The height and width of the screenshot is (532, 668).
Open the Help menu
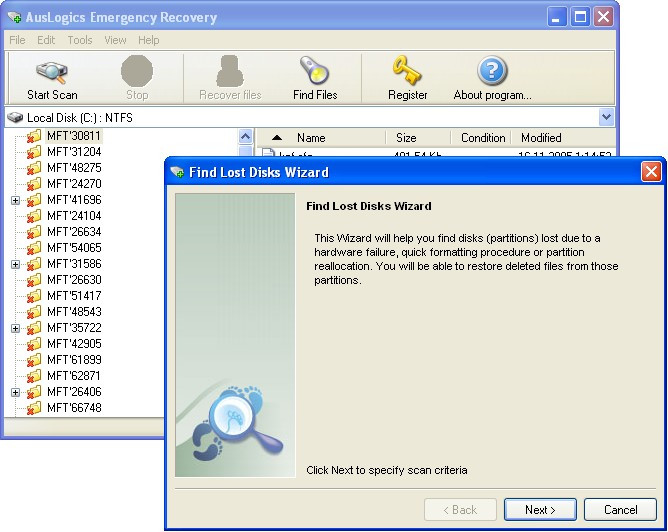click(149, 40)
